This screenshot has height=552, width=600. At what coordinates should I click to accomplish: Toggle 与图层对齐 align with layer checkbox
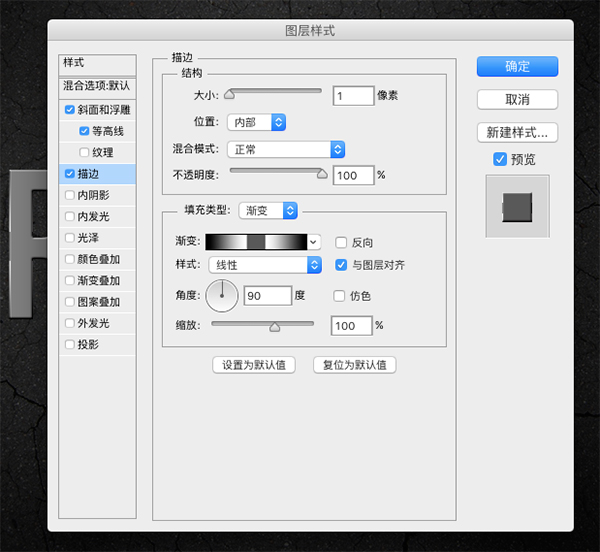click(341, 265)
